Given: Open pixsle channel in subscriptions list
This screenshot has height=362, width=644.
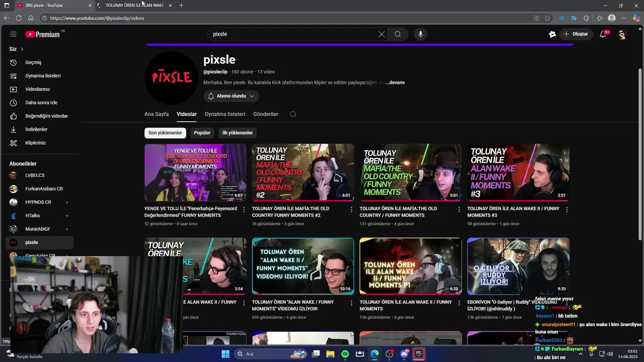Looking at the screenshot, I should click(x=39, y=242).
